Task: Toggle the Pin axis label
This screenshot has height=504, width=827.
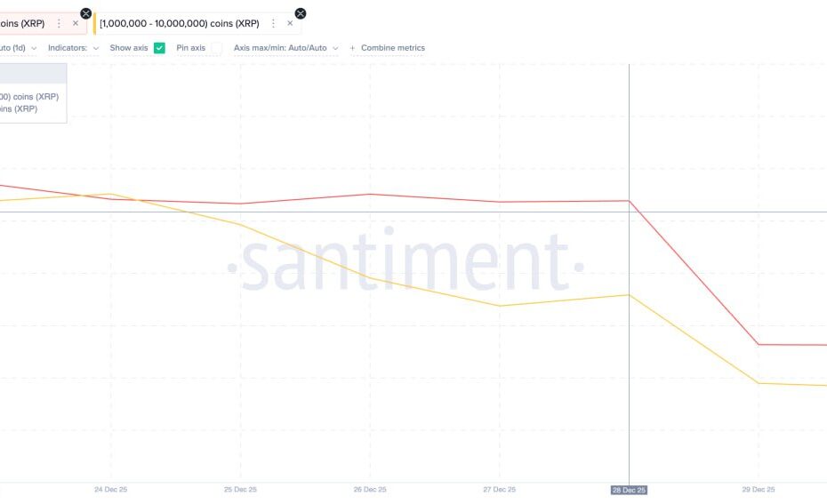Action: point(191,48)
